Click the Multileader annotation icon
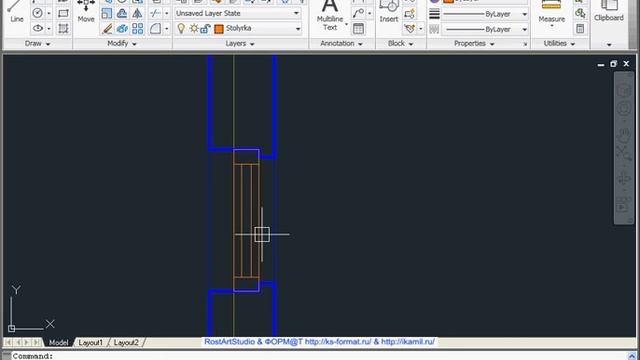 point(358,13)
